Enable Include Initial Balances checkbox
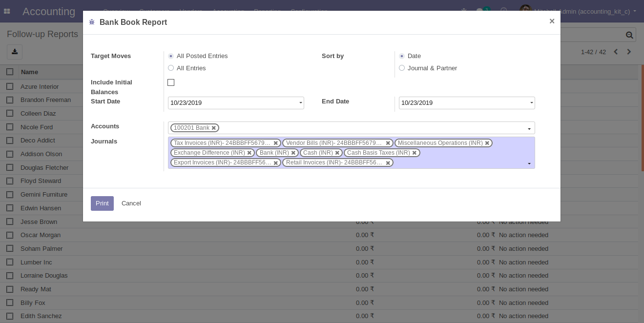Viewport: 644px width, 323px height. 171,82
